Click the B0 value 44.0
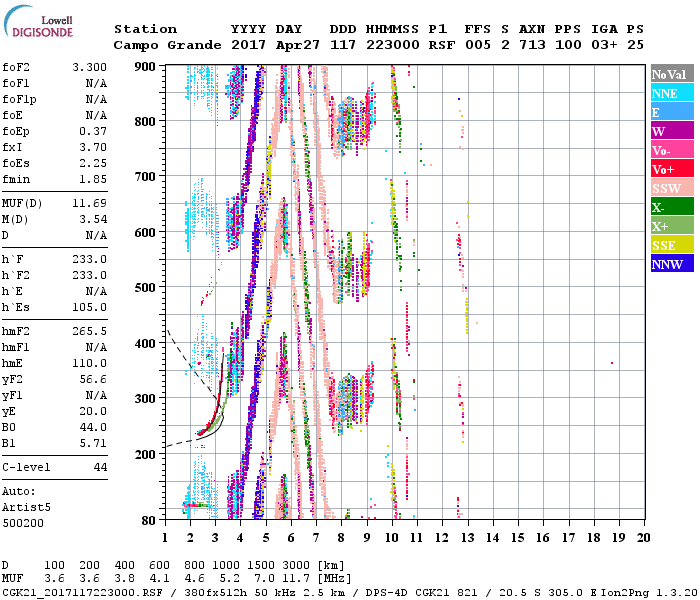The image size is (700, 600). click(x=93, y=428)
